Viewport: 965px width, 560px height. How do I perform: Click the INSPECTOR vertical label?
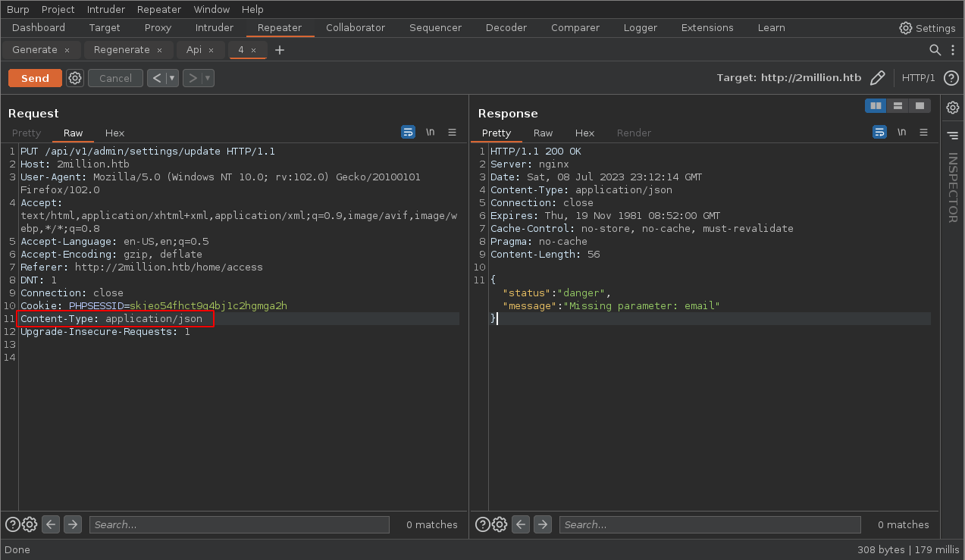tap(953, 188)
